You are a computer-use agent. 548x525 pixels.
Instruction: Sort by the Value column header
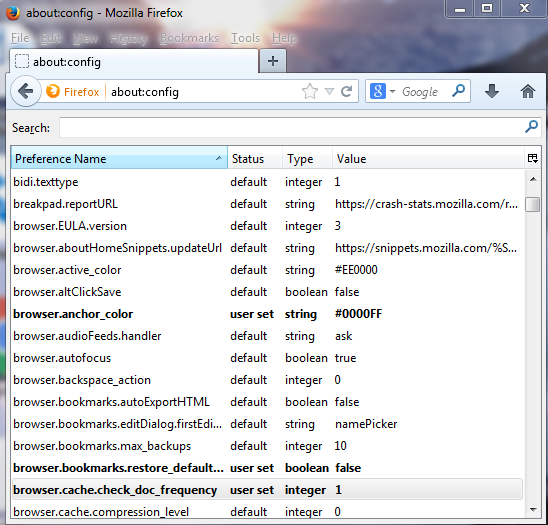tap(428, 158)
